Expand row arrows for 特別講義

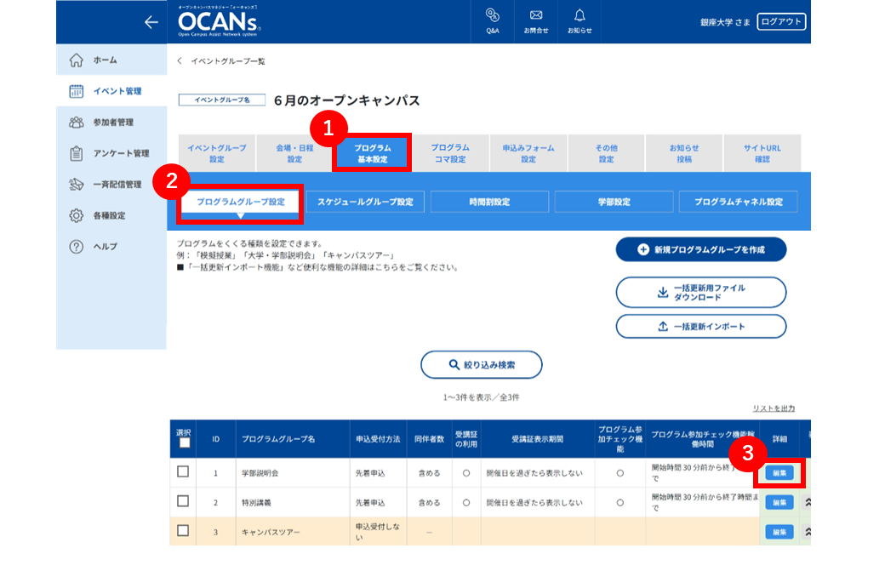click(x=807, y=502)
